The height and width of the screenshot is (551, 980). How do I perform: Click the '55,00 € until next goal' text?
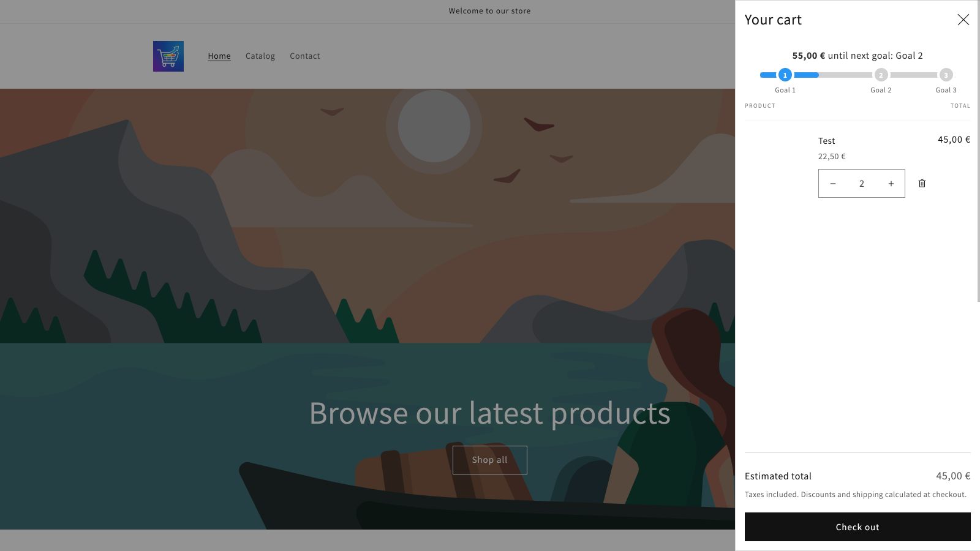[x=858, y=56]
